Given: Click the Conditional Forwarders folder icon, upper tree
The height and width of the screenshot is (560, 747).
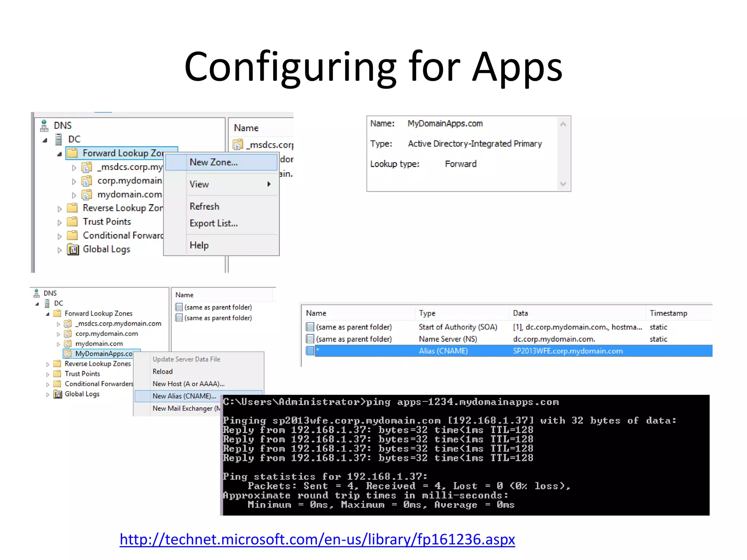Looking at the screenshot, I should tap(73, 236).
